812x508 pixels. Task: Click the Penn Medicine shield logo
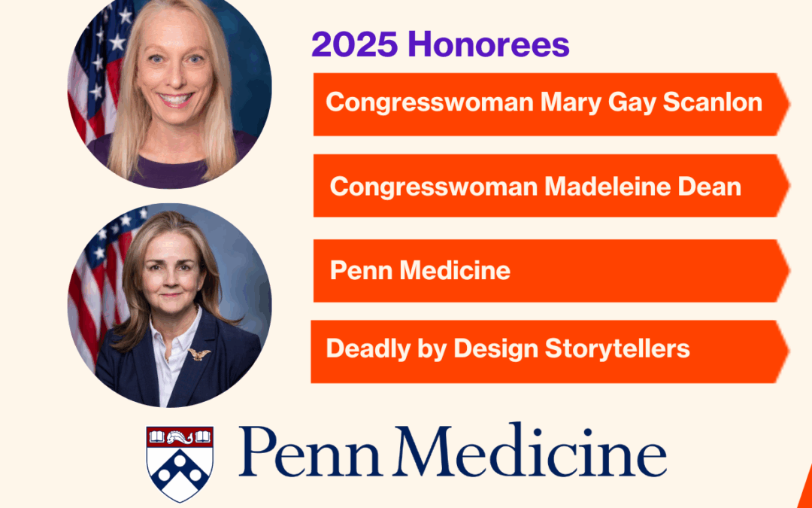(180, 464)
